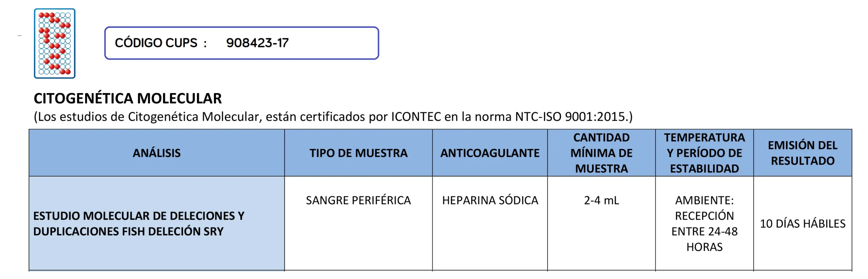Click inside the CÓDIGO CUPS box
The width and height of the screenshot is (868, 279).
point(332,43)
